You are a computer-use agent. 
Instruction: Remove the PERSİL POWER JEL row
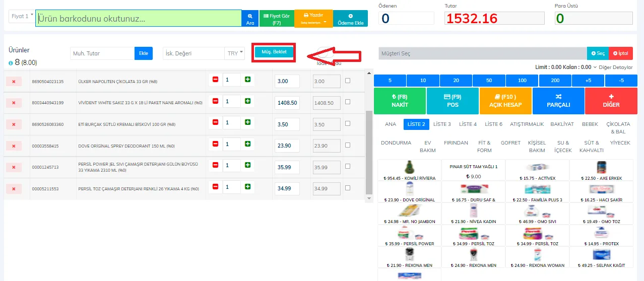point(14,167)
